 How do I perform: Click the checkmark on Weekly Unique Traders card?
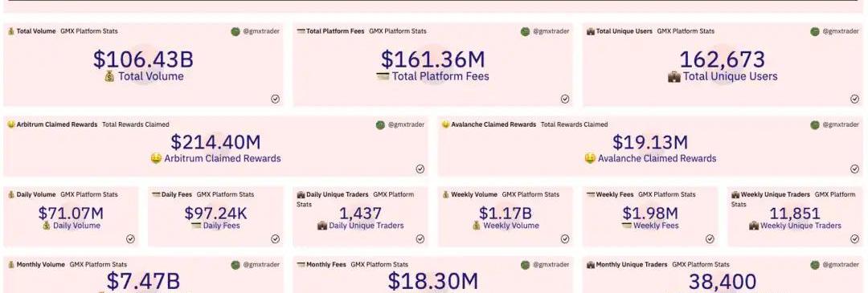point(854,239)
